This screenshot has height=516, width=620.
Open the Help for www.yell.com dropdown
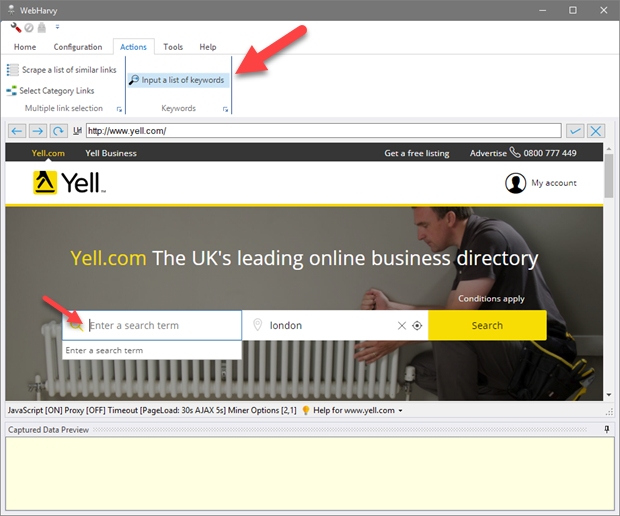coord(400,410)
